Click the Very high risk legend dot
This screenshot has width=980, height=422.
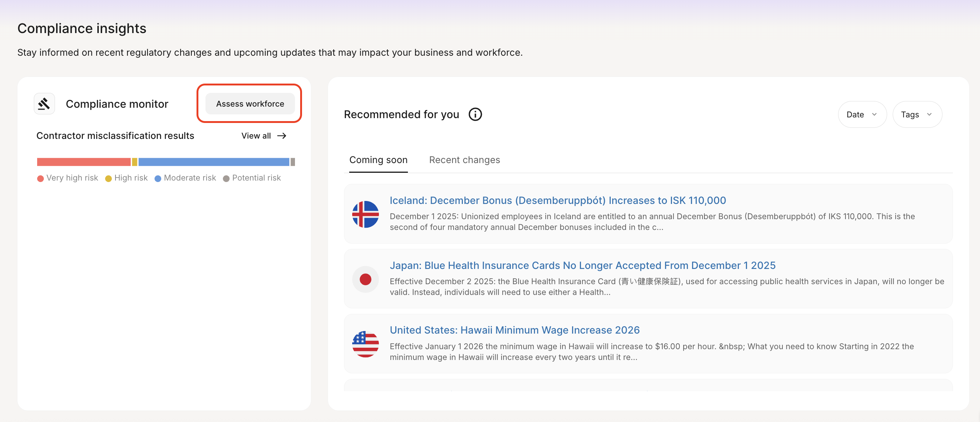coord(40,178)
